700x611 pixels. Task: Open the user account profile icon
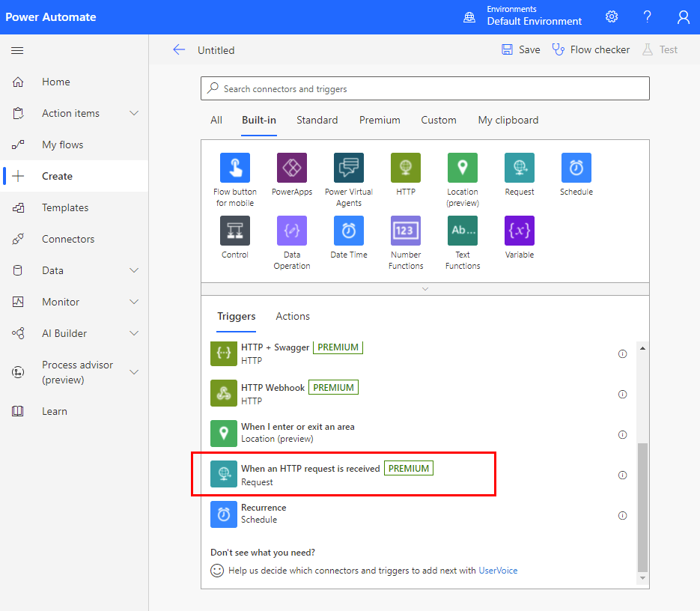683,17
